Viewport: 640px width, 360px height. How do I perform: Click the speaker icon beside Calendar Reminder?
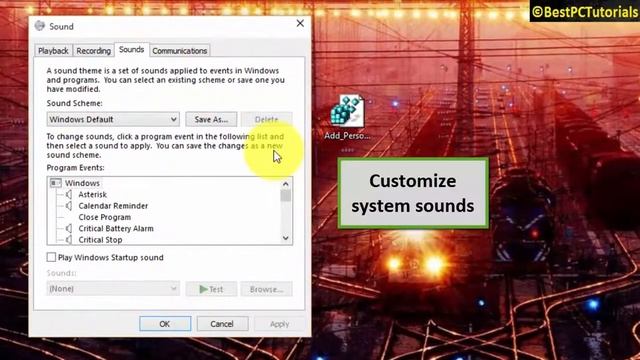coord(69,206)
